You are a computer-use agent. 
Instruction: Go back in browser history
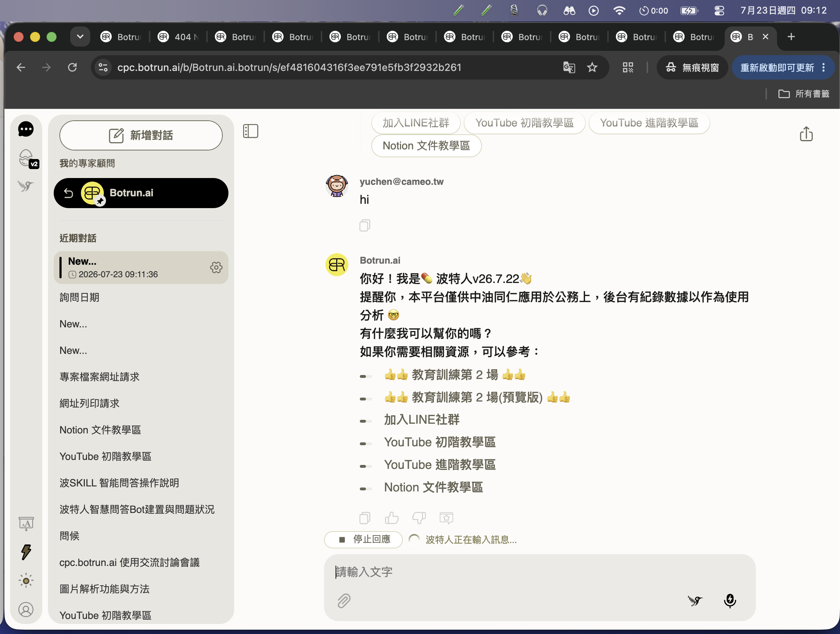click(21, 68)
